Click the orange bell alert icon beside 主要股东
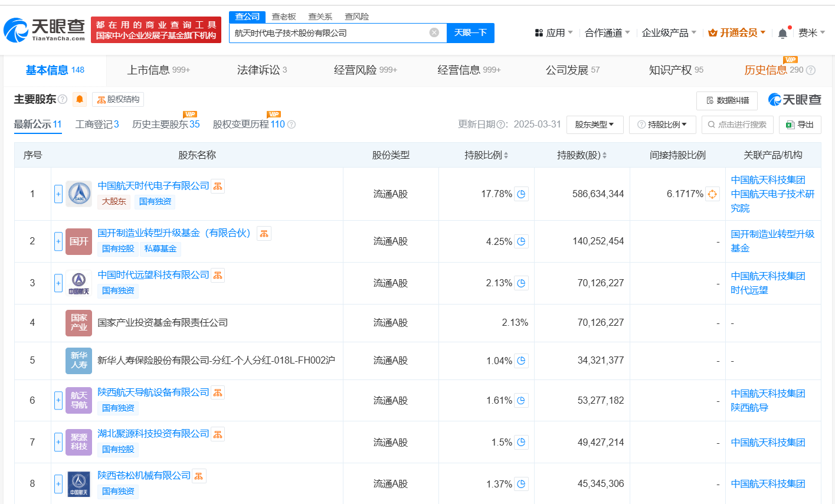Image resolution: width=835 pixels, height=504 pixels. [80, 99]
